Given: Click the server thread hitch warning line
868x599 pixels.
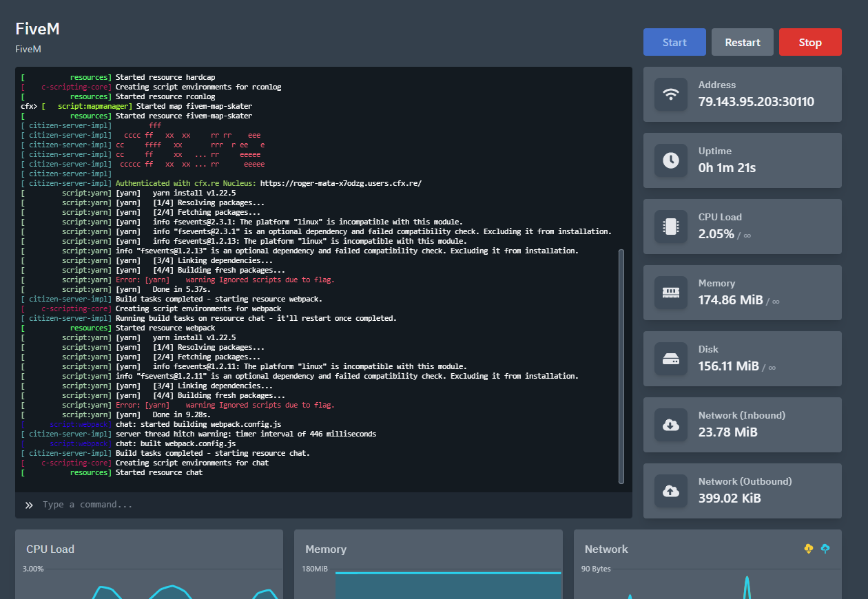Looking at the screenshot, I should pyautogui.click(x=246, y=434).
